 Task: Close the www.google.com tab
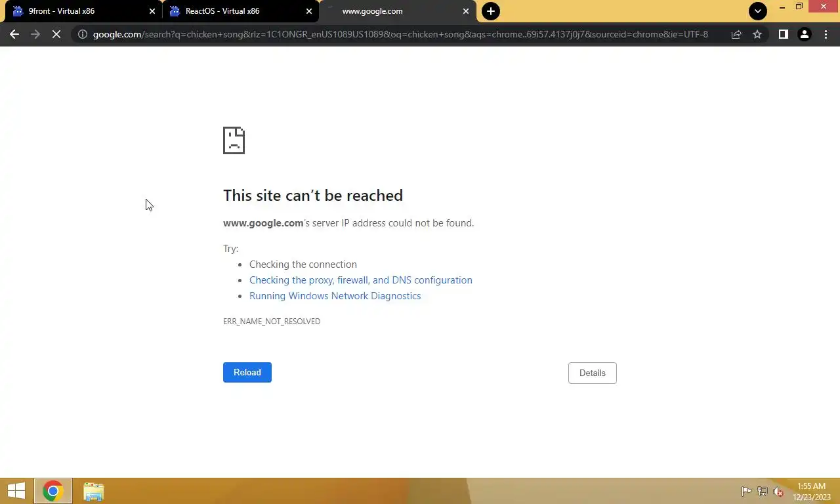466,11
